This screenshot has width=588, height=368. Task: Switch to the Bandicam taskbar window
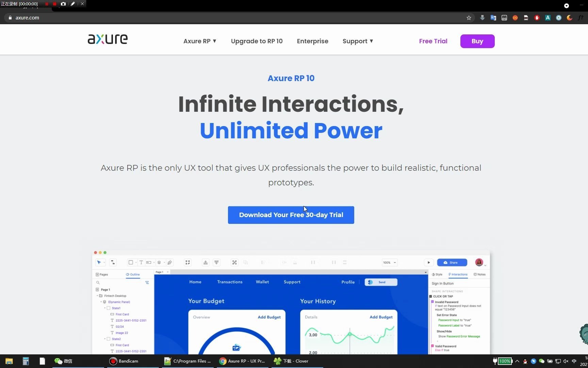[133, 361]
